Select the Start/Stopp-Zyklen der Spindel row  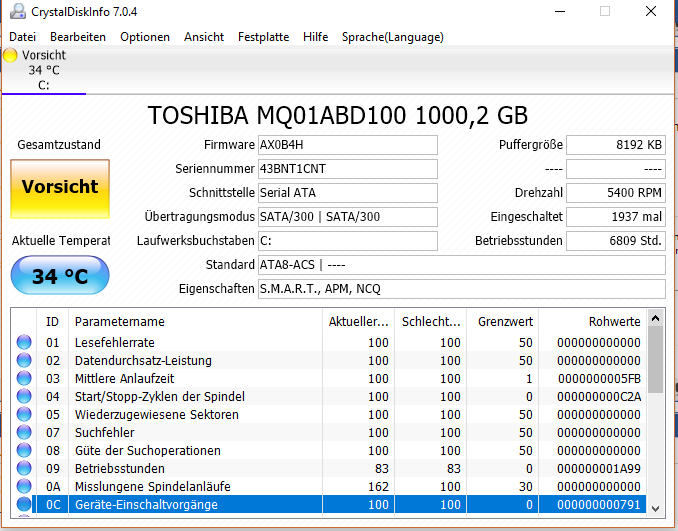[x=329, y=396]
